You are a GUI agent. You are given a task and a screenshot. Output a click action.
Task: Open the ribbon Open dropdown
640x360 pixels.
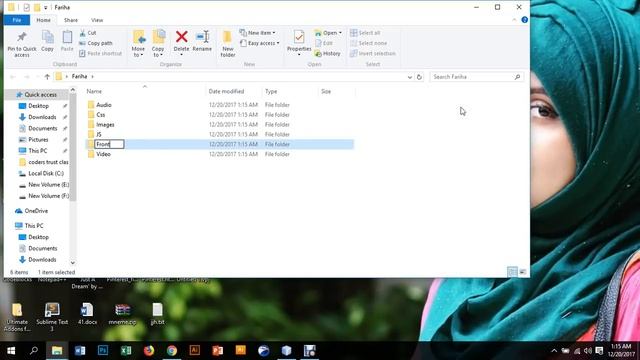point(328,33)
